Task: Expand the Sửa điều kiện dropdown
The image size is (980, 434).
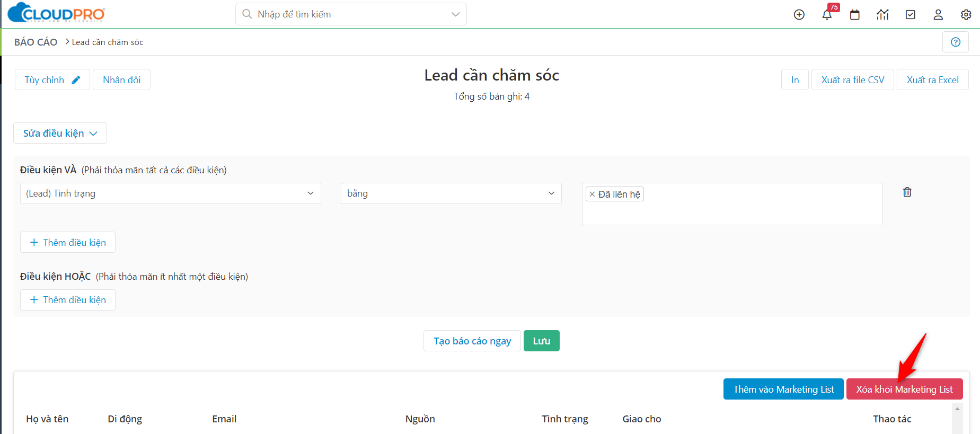Action: pos(60,133)
